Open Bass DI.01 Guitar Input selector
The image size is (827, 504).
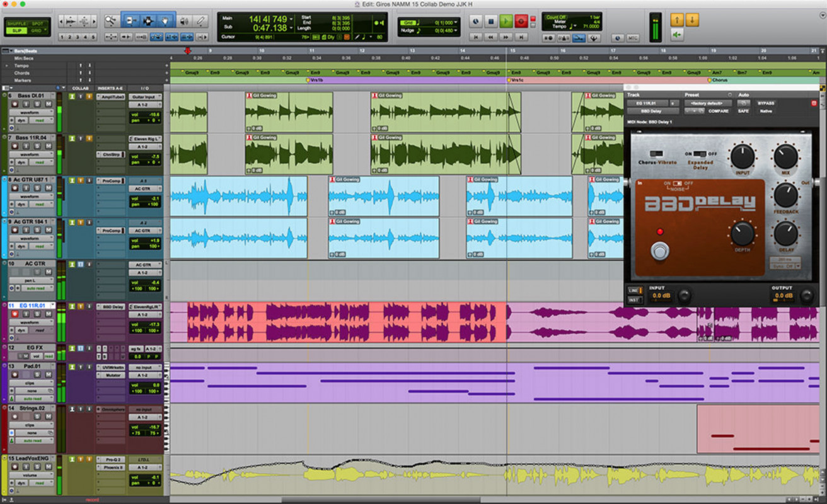[x=145, y=97]
